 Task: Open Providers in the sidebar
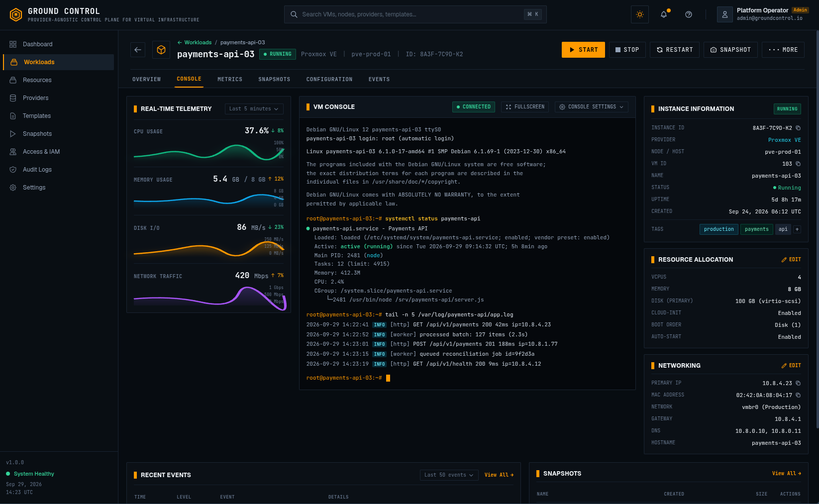point(59,98)
